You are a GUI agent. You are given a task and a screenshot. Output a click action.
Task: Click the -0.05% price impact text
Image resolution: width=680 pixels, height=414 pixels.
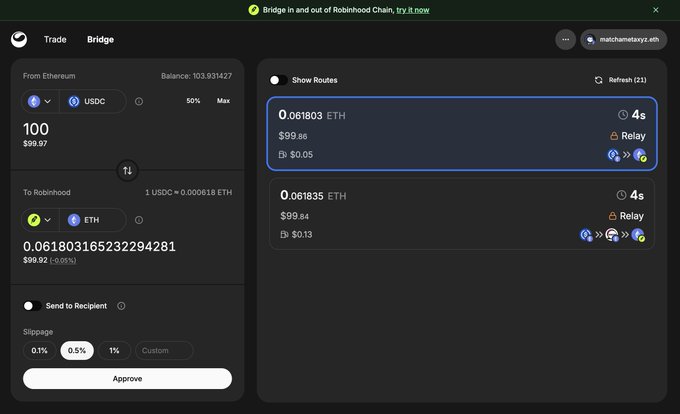click(63, 261)
